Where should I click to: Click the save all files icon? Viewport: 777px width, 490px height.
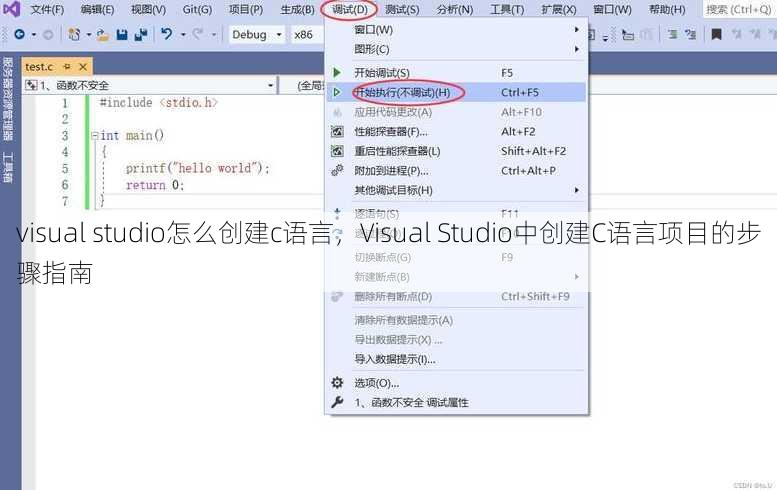coord(141,35)
